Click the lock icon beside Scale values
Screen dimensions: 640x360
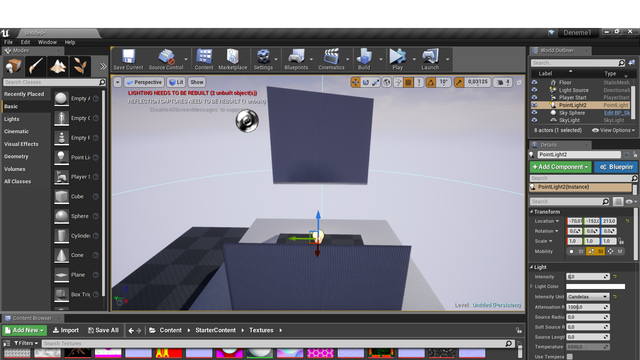tap(621, 241)
